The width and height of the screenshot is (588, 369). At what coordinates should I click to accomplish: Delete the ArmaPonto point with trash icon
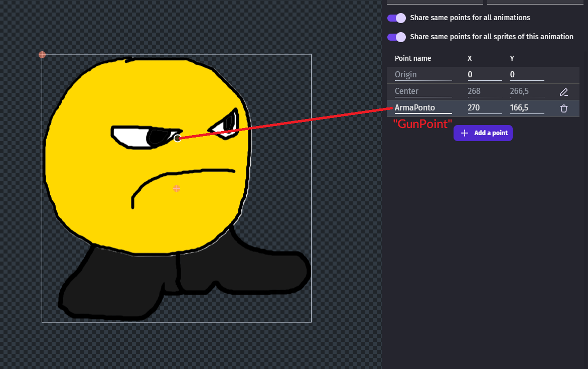[564, 108]
